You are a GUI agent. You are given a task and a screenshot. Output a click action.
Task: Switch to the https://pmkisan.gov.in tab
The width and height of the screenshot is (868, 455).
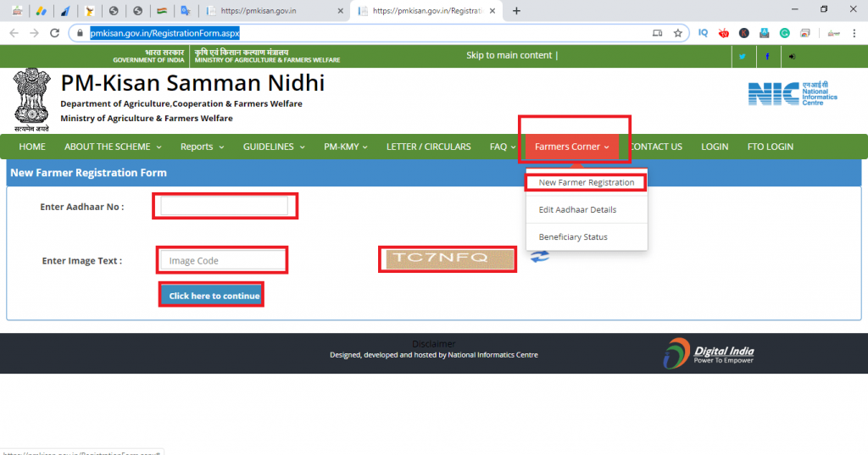click(258, 10)
